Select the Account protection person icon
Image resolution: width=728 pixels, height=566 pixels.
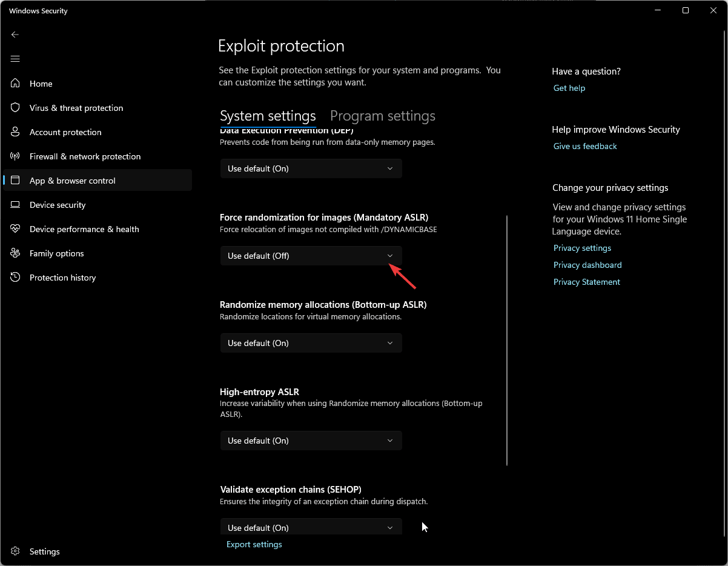tap(16, 132)
